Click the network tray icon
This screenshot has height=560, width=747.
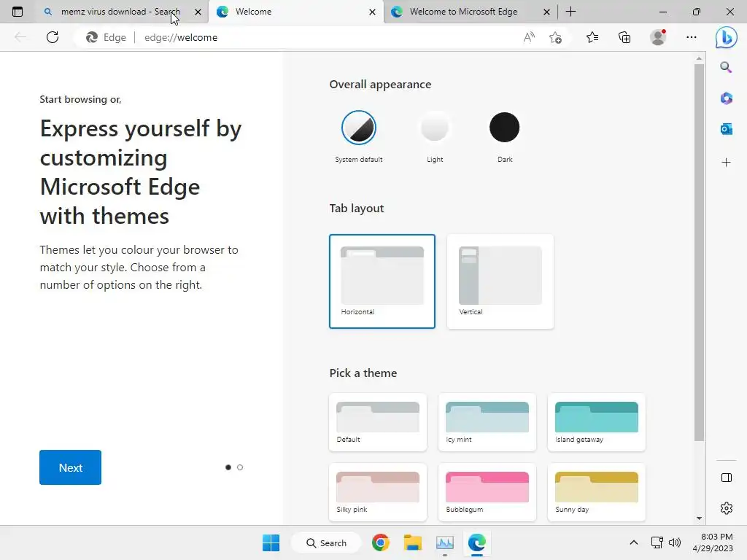[x=657, y=542]
